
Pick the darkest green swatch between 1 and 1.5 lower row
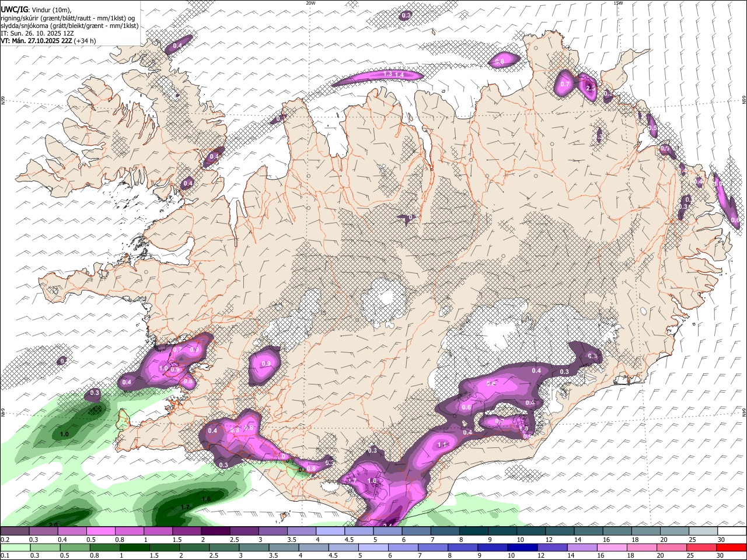coord(134,547)
